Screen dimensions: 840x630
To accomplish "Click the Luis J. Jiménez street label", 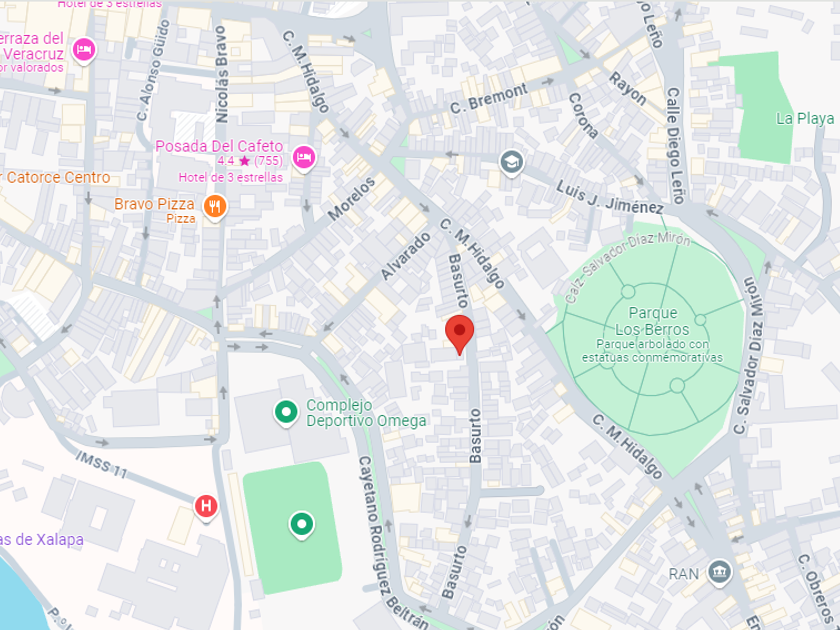I will tap(610, 197).
